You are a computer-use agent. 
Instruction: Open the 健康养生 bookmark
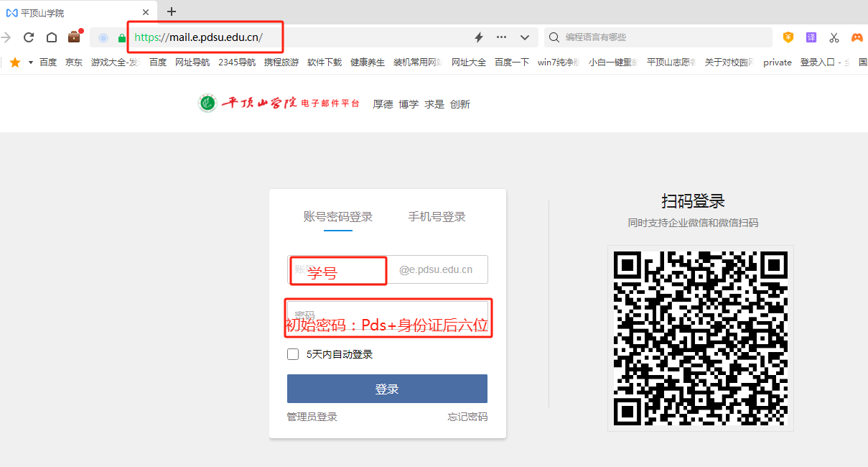pos(368,63)
